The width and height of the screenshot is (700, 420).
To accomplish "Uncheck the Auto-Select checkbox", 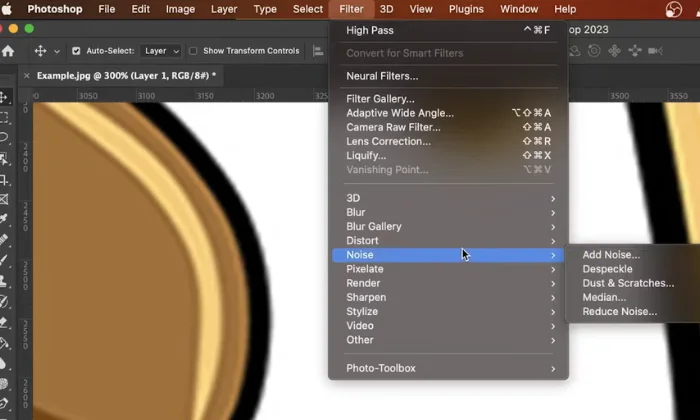I will click(x=76, y=51).
